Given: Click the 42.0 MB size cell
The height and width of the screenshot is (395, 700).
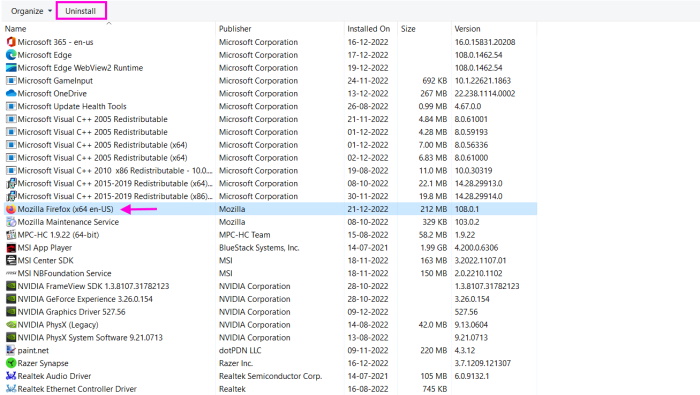Looking at the screenshot, I should (433, 324).
